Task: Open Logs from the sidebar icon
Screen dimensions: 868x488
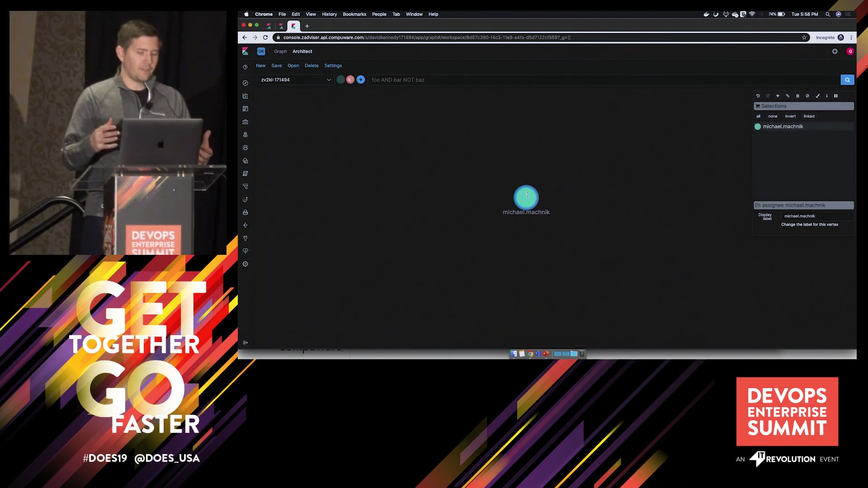Action: 245,174
